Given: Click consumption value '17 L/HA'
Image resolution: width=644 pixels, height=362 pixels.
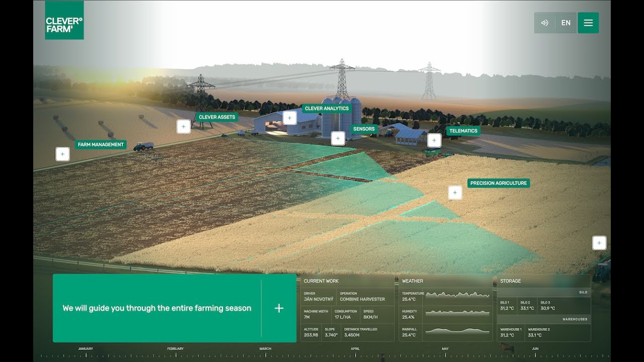Looking at the screenshot, I should (x=343, y=317).
